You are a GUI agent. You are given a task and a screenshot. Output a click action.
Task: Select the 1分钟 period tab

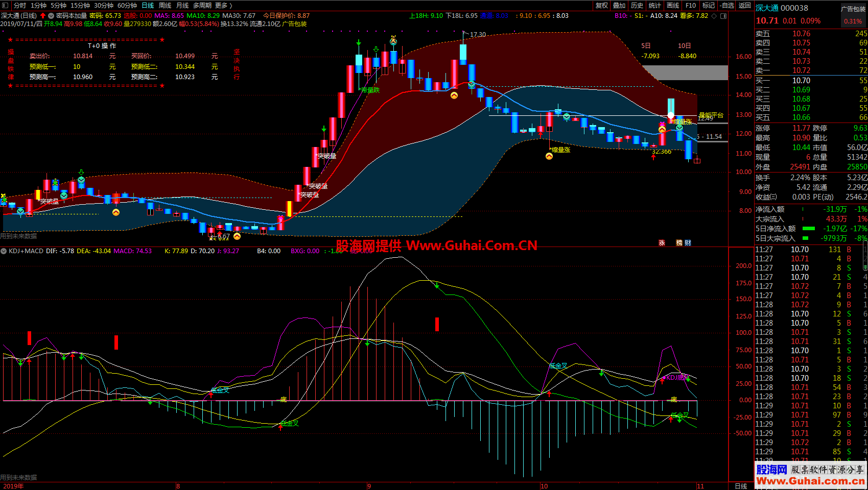[39, 5]
